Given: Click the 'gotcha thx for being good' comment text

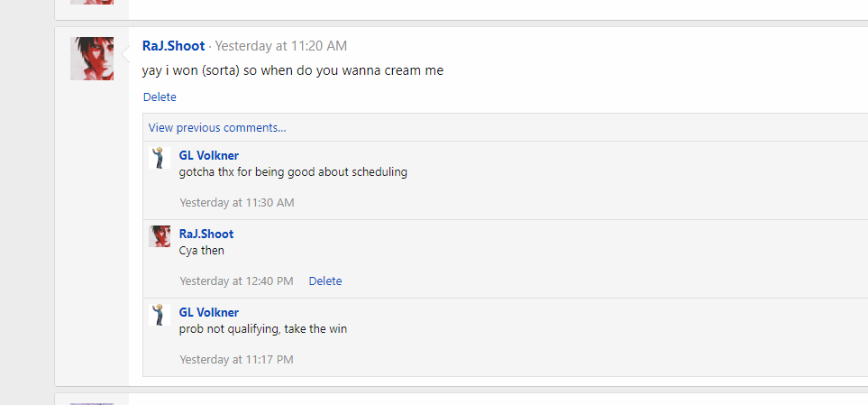Looking at the screenshot, I should pos(293,172).
